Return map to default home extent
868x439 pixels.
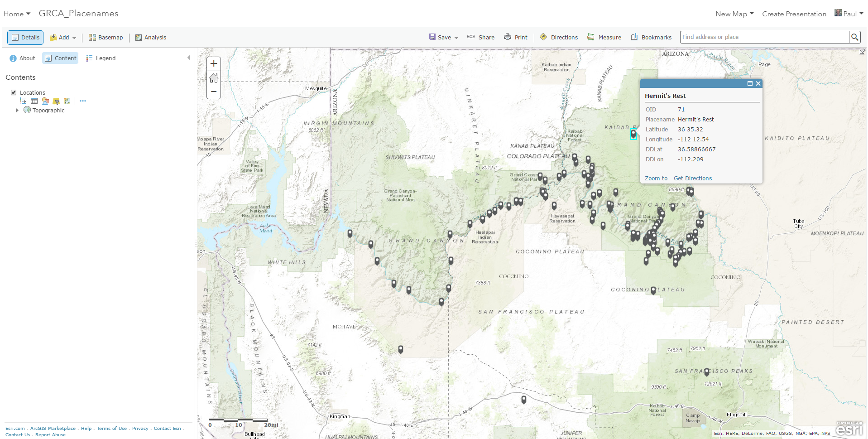coord(214,78)
